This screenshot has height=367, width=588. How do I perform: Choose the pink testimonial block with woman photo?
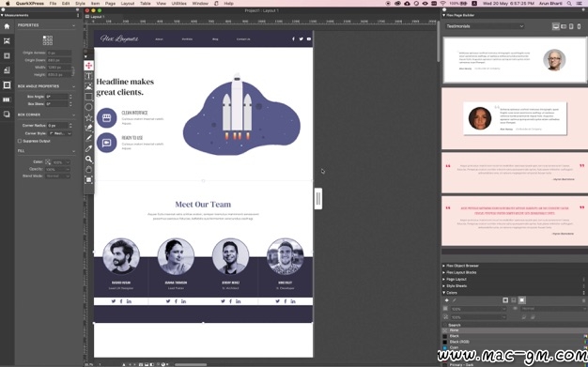coord(515,119)
